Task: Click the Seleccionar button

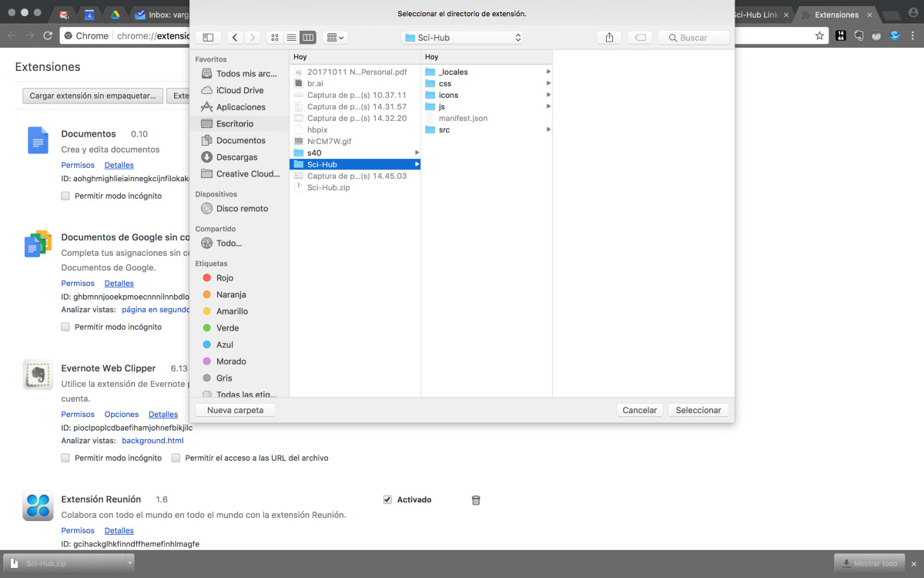Action: 698,410
